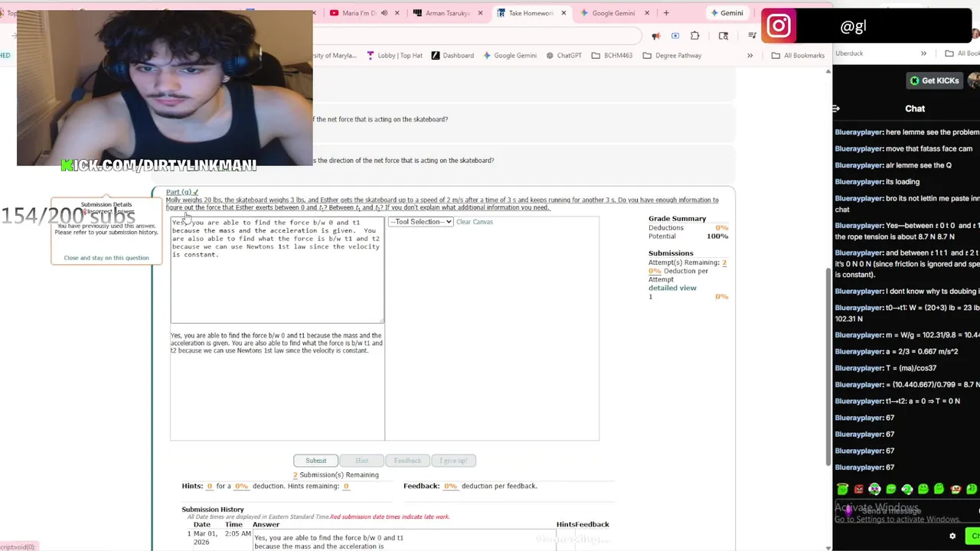The image size is (980, 551).
Task: Open the Uberduck bookmark in the Kick window
Action: [x=849, y=54]
